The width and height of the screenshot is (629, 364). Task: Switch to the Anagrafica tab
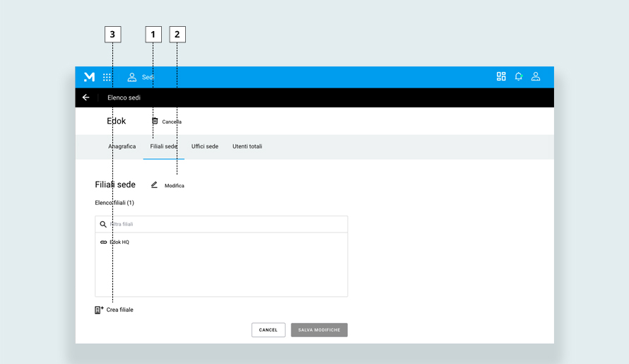click(122, 146)
